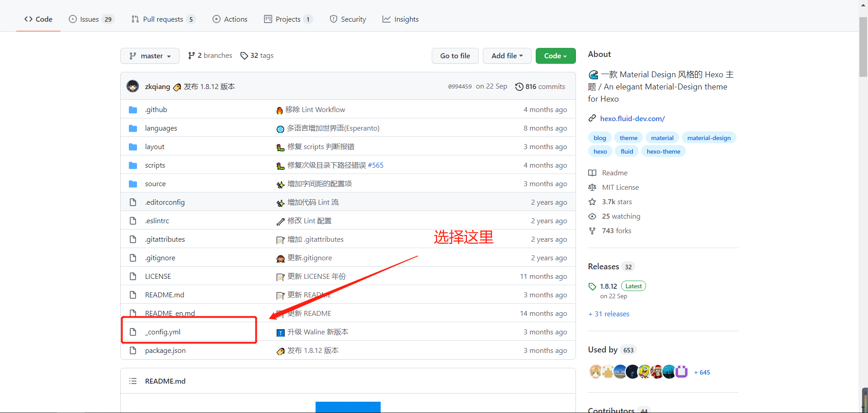Click the README.md file icon in list
This screenshot has height=413, width=868.
point(133,295)
